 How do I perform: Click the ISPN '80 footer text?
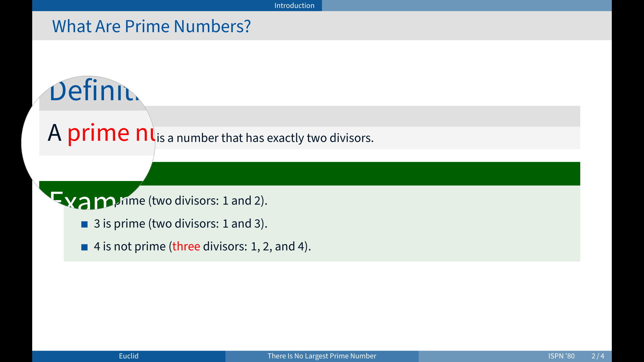click(x=561, y=356)
